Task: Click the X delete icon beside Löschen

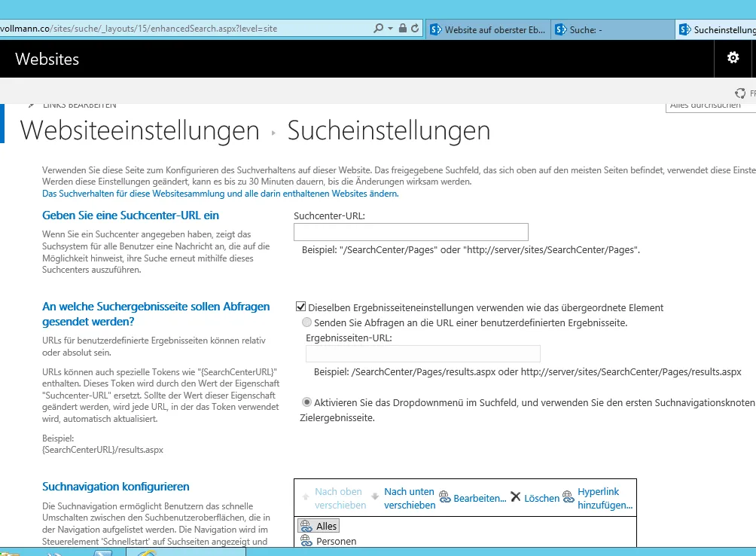Action: pyautogui.click(x=515, y=496)
